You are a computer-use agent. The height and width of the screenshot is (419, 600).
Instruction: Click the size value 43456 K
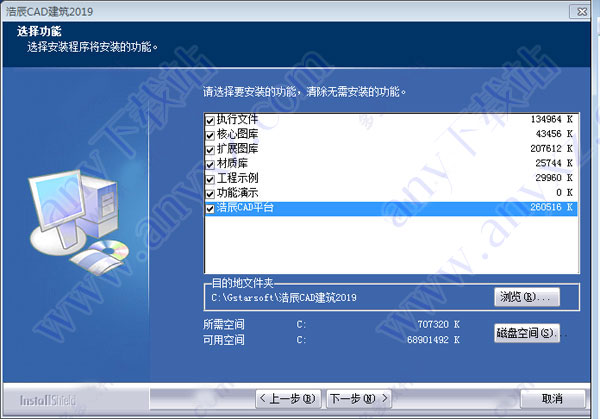click(554, 134)
